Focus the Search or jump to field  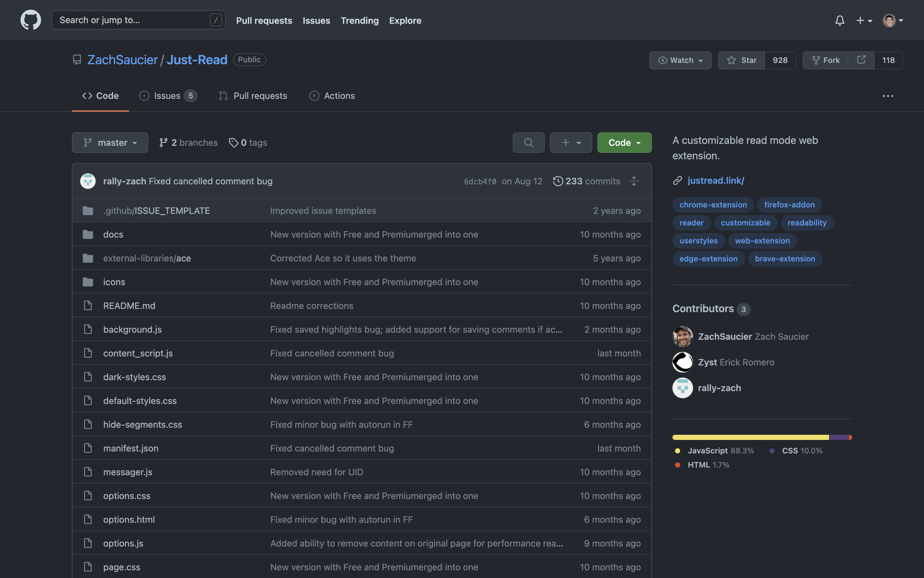(x=138, y=20)
